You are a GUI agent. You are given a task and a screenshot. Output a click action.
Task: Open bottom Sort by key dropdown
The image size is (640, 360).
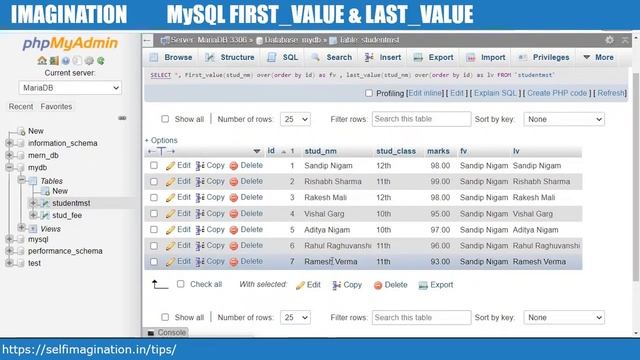pyautogui.click(x=564, y=318)
